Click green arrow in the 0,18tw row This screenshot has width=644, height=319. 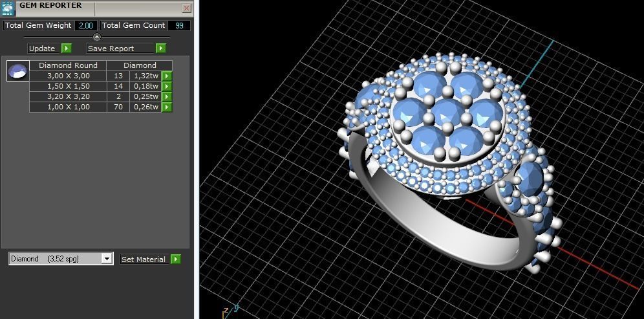point(167,86)
